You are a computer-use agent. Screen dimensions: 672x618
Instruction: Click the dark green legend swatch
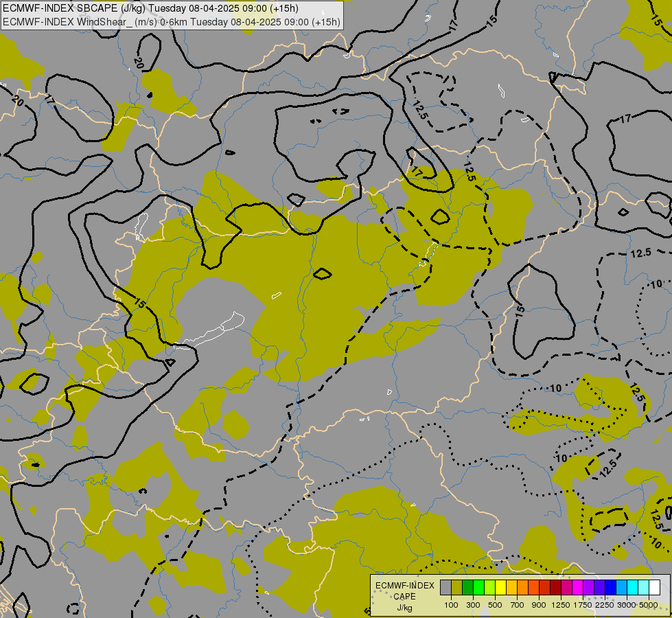[x=468, y=587]
